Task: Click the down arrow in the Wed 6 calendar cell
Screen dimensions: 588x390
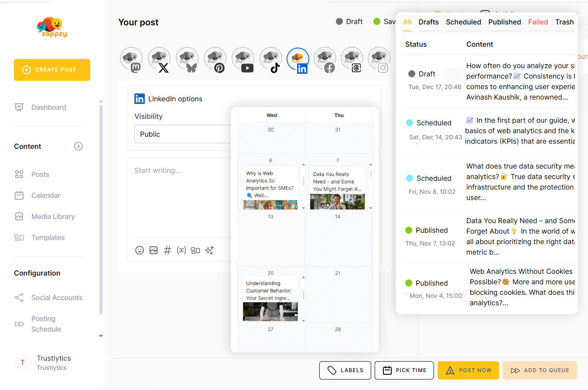Action: tap(304, 208)
